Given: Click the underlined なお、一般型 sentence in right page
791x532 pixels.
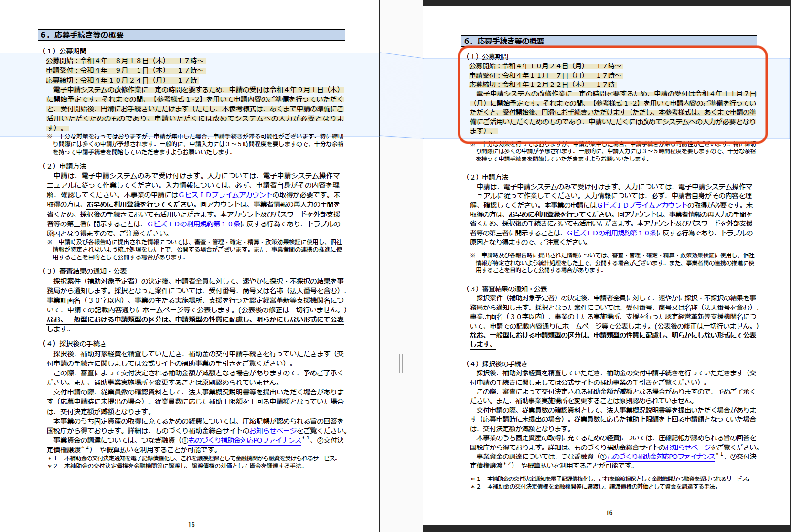Looking at the screenshot, I should (613, 340).
